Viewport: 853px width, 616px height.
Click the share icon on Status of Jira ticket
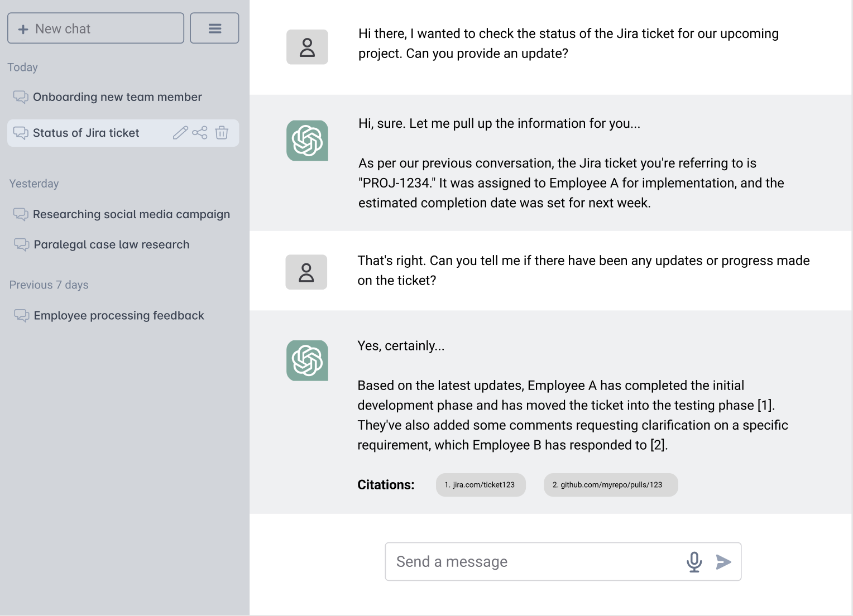[200, 133]
